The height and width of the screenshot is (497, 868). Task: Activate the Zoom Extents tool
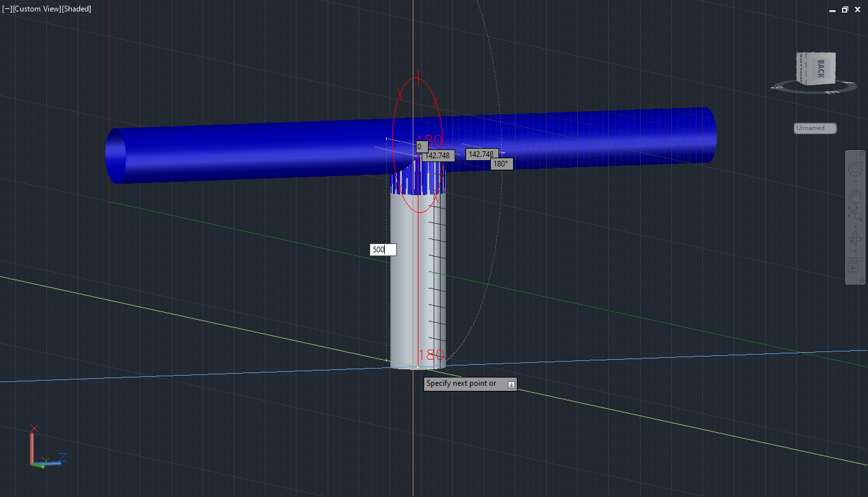click(x=855, y=214)
